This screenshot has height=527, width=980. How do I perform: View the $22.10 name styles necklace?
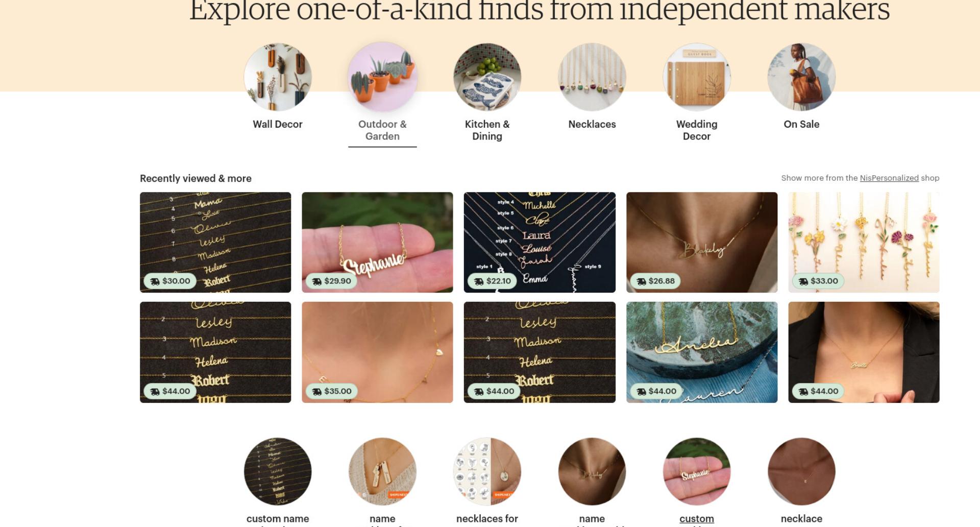pos(540,242)
